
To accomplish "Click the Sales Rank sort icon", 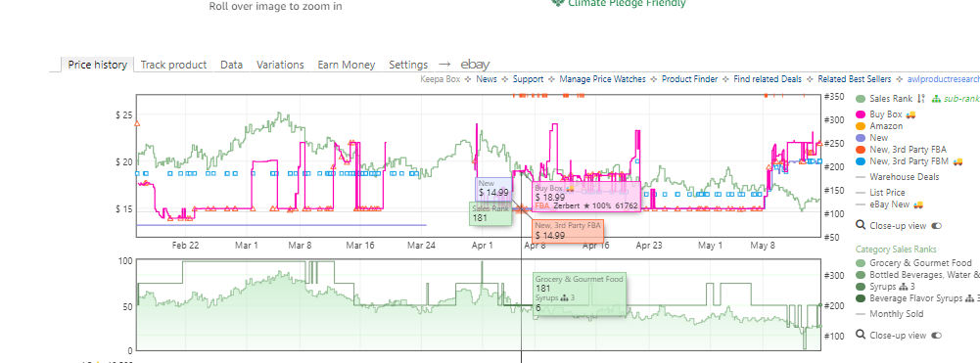I will coord(920,99).
